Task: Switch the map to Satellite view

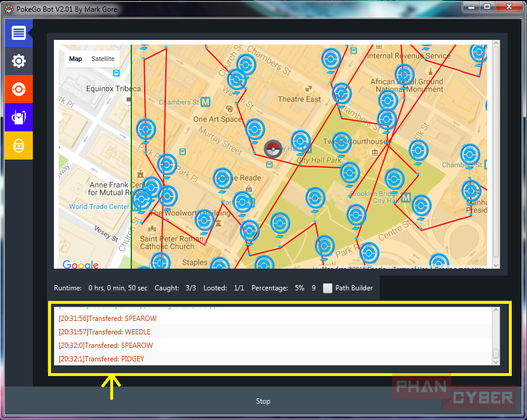Action: point(103,59)
